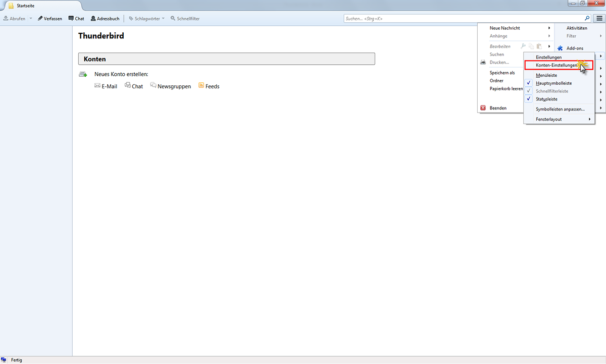Click the cut scissors icon in Bearbeiten row
The height and width of the screenshot is (364, 606).
(x=523, y=46)
